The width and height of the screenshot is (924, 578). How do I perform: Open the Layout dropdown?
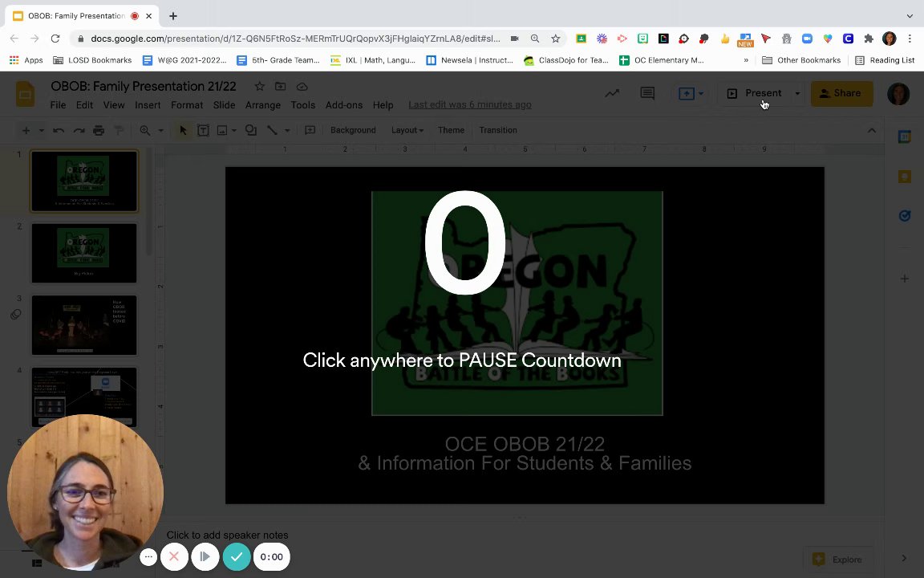407,130
